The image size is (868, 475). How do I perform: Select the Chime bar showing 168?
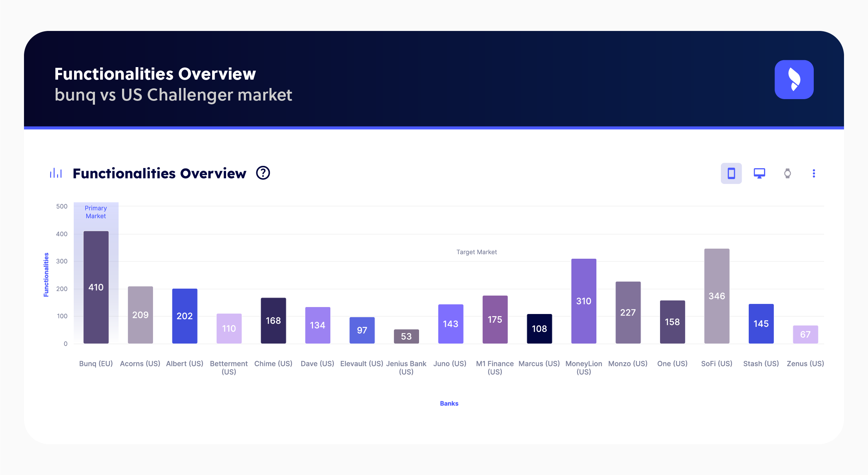[273, 321]
